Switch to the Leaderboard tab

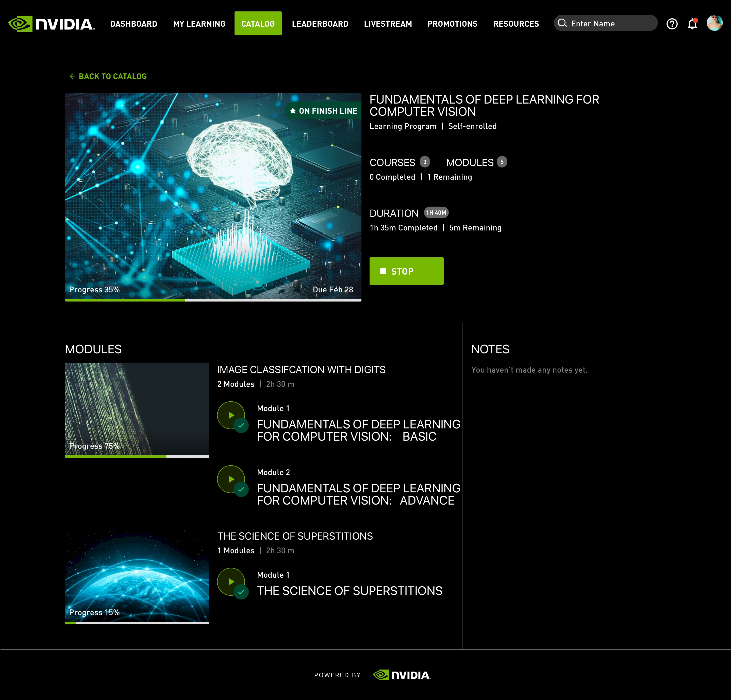pyautogui.click(x=320, y=24)
